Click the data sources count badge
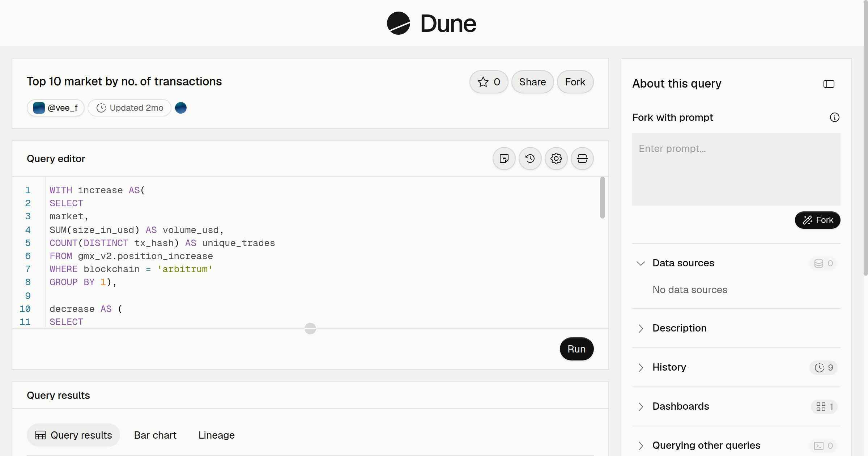 823,263
